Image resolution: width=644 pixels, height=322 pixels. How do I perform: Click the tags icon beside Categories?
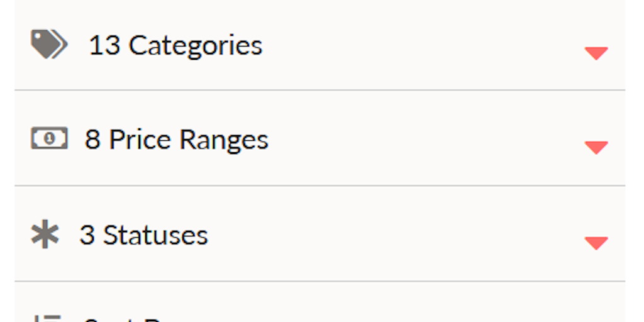click(48, 45)
